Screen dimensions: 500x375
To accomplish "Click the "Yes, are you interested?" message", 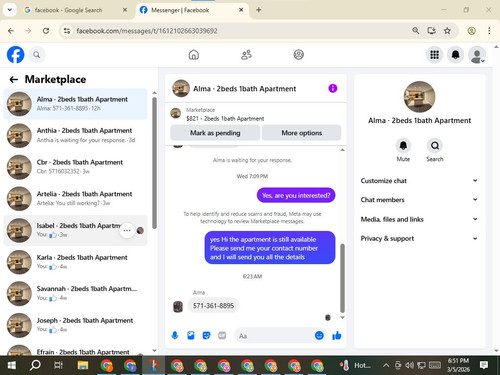I will pos(296,195).
